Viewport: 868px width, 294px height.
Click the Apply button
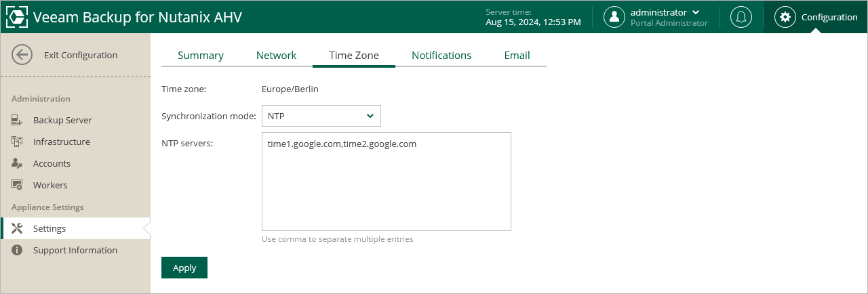(x=184, y=268)
